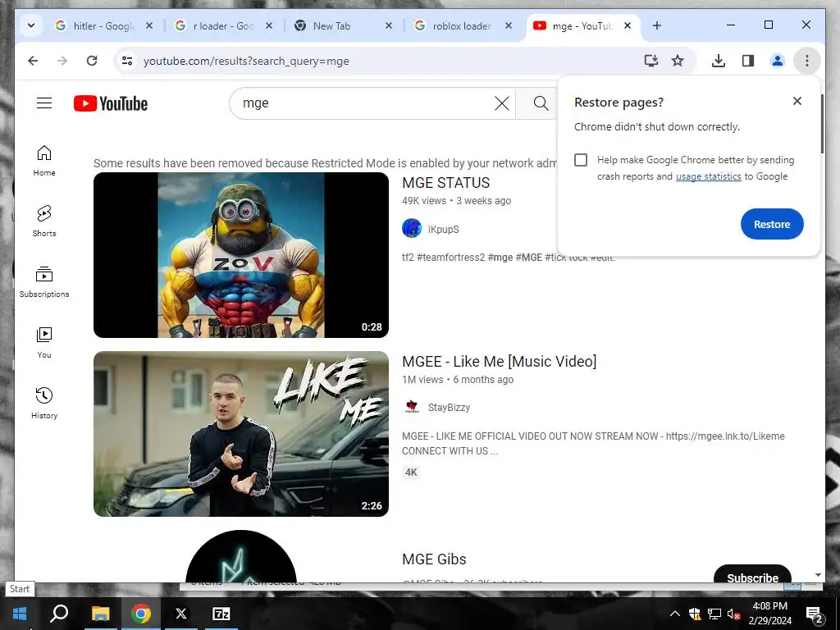Open the You section in sidebar

pyautogui.click(x=44, y=343)
